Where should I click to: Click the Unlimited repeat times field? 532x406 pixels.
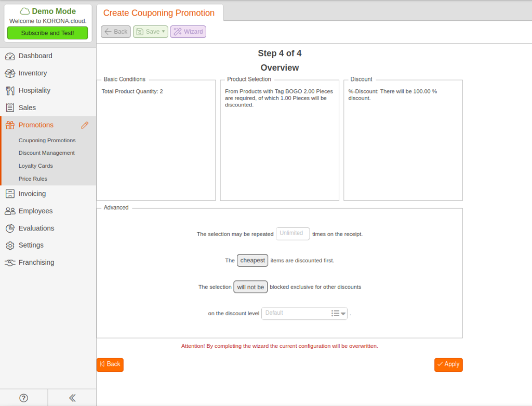point(293,234)
